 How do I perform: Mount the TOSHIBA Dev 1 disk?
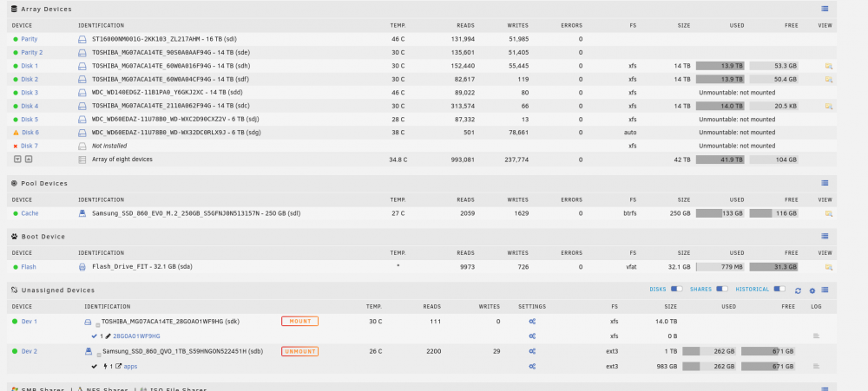tap(299, 322)
